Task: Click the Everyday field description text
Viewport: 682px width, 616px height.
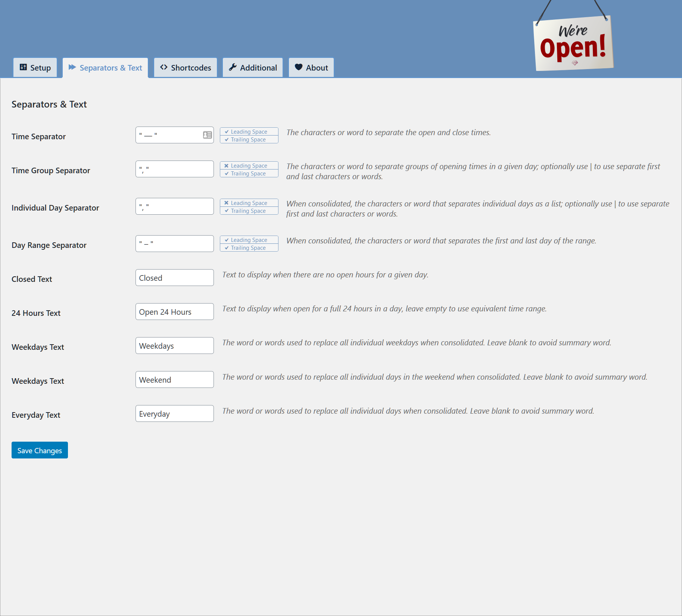Action: point(408,411)
